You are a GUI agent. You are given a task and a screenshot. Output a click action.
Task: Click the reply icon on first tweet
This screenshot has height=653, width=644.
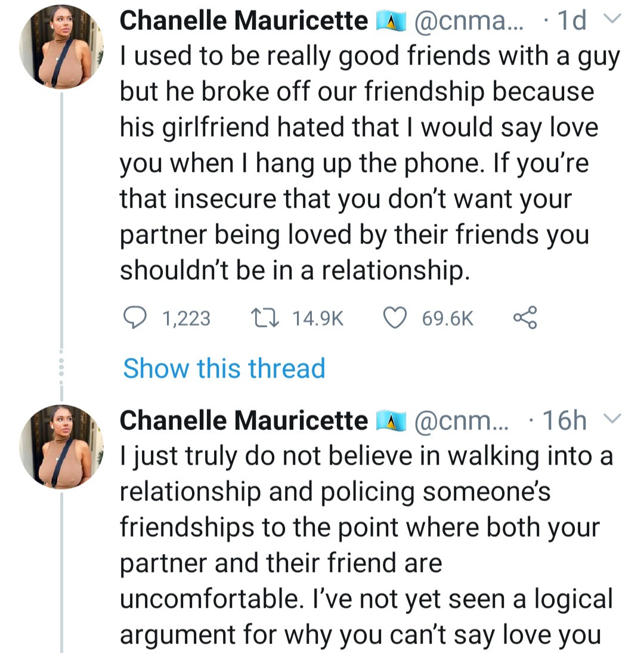135,318
